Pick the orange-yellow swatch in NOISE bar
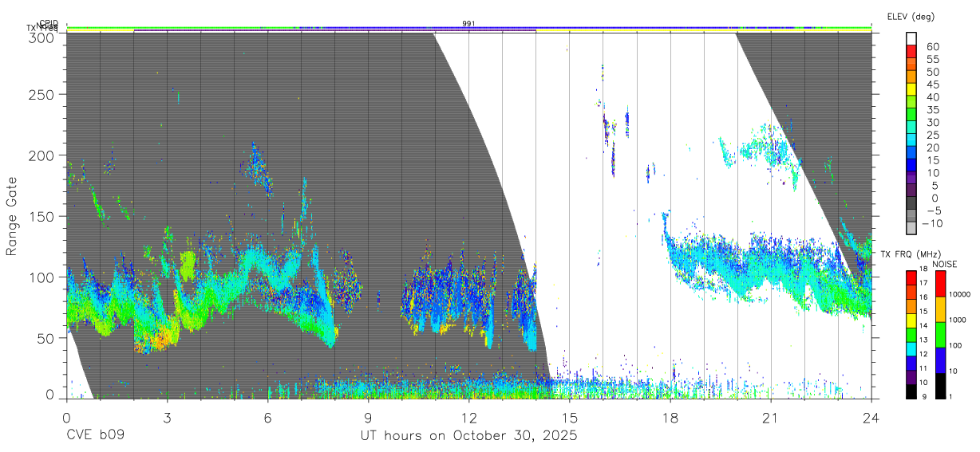 (x=940, y=309)
